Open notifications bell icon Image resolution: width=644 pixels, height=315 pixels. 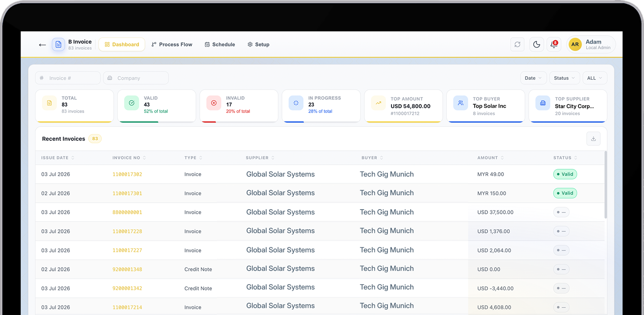554,45
